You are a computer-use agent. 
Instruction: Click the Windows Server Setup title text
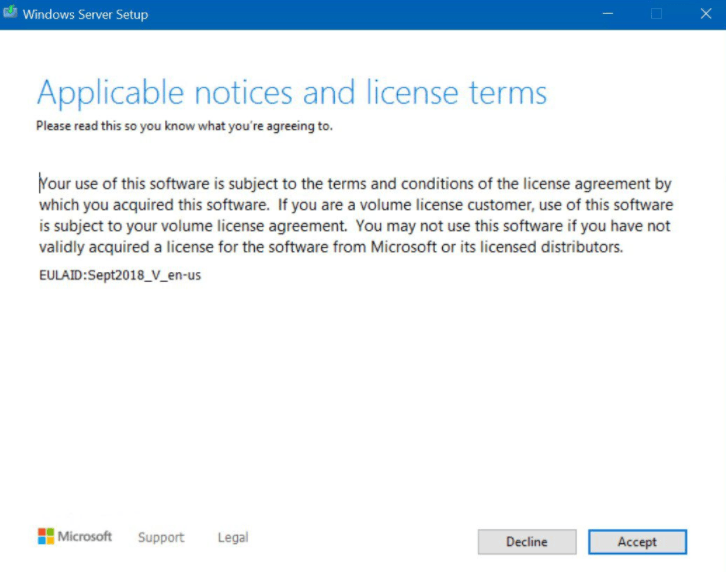click(85, 14)
